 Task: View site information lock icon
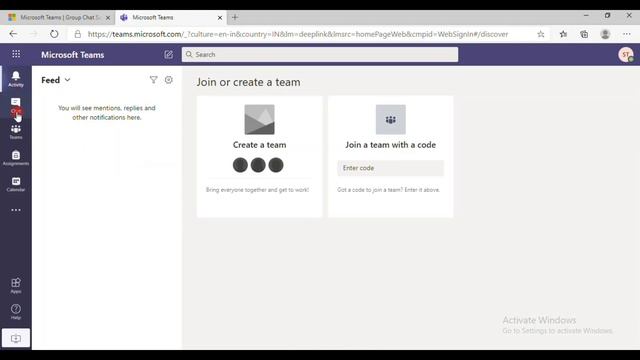(78, 34)
